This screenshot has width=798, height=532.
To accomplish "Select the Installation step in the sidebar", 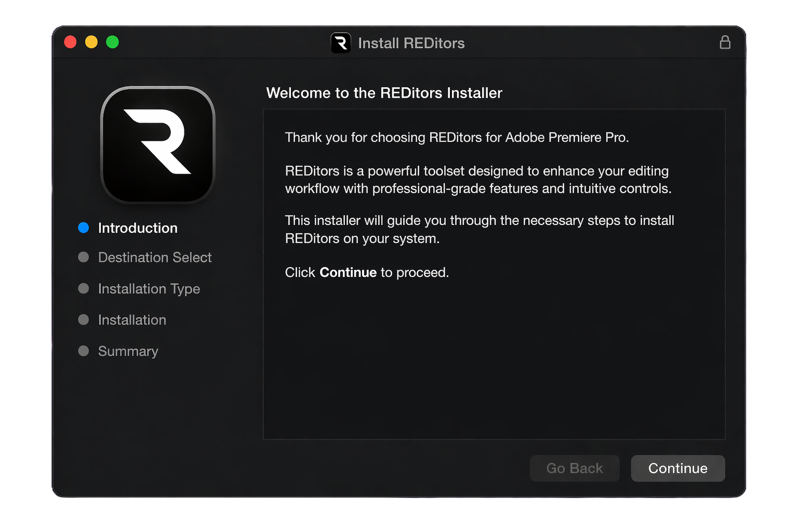I will click(x=131, y=320).
